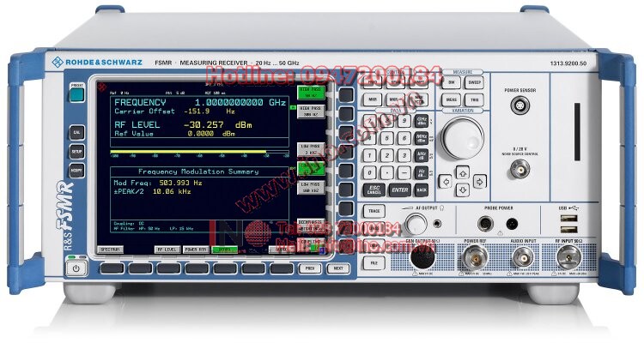Open the TRIG key
The image size is (644, 343).
point(474,99)
